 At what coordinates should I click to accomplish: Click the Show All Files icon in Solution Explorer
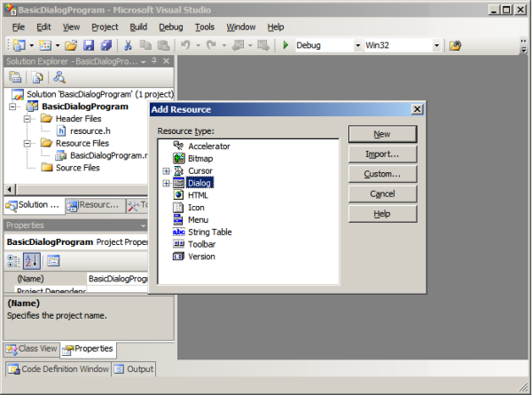click(x=37, y=77)
